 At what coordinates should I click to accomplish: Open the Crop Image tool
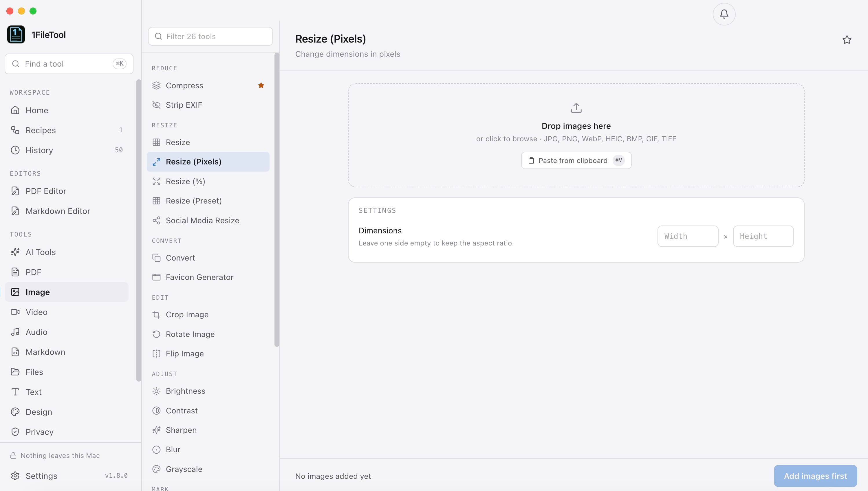[x=208, y=315]
